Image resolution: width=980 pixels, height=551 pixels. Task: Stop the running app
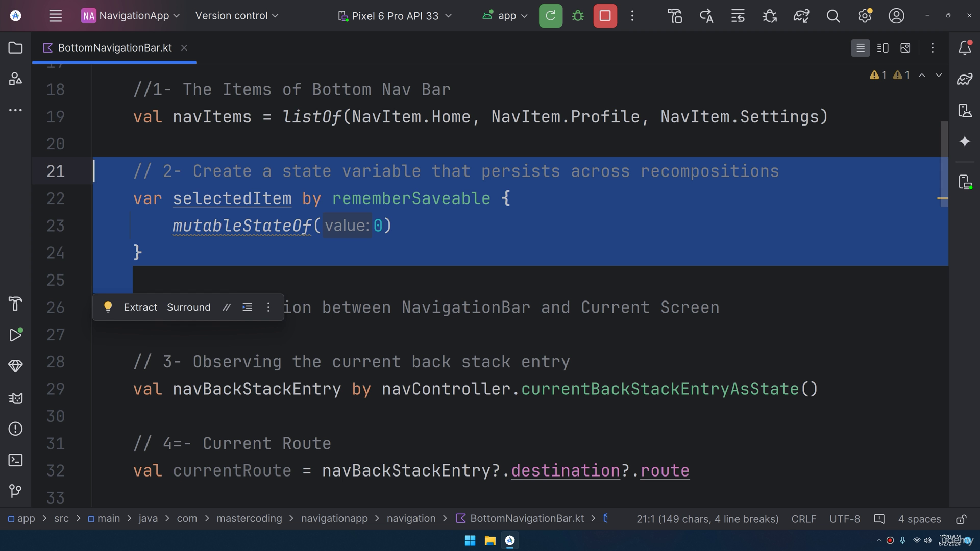point(605,16)
